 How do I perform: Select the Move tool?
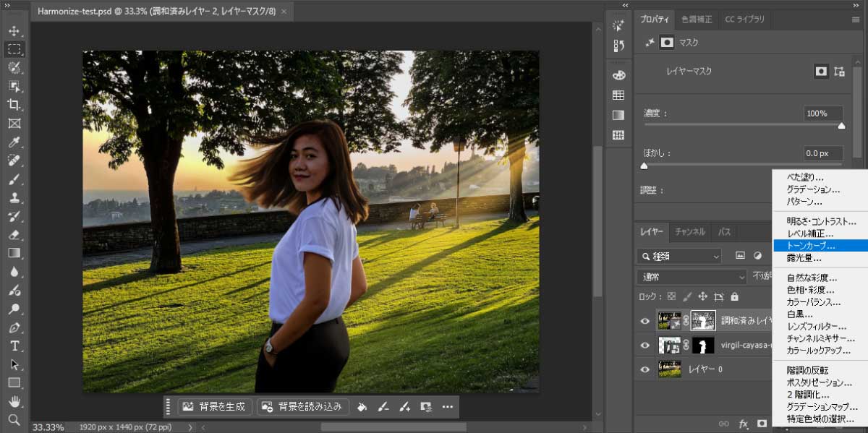tap(14, 31)
